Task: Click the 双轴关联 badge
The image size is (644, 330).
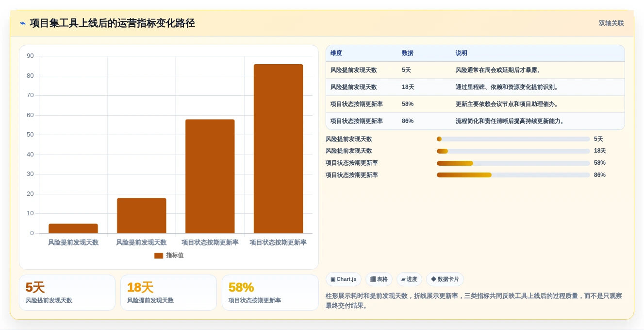Action: (611, 23)
